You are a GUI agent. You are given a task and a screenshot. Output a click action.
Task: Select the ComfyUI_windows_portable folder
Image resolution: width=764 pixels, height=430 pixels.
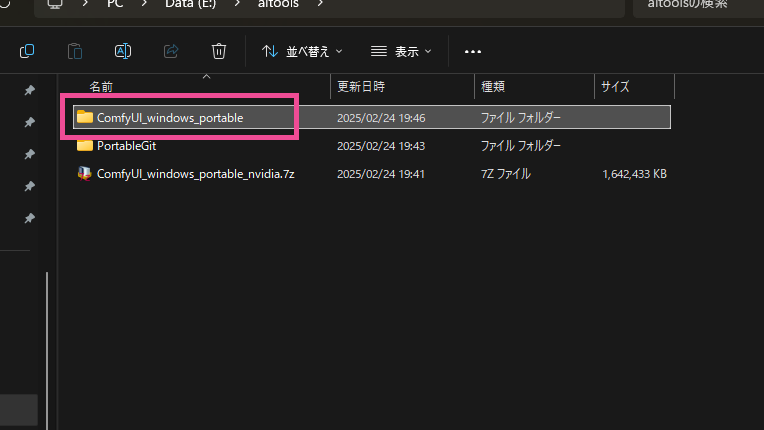tap(372, 117)
